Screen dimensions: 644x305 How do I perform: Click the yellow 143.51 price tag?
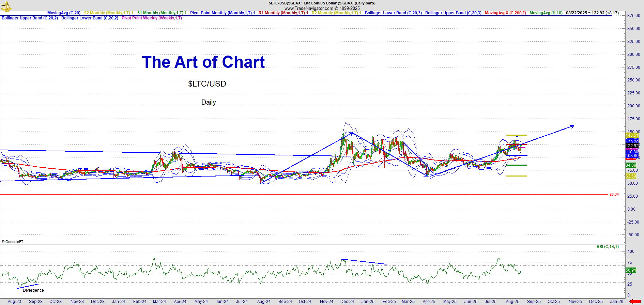(632, 135)
